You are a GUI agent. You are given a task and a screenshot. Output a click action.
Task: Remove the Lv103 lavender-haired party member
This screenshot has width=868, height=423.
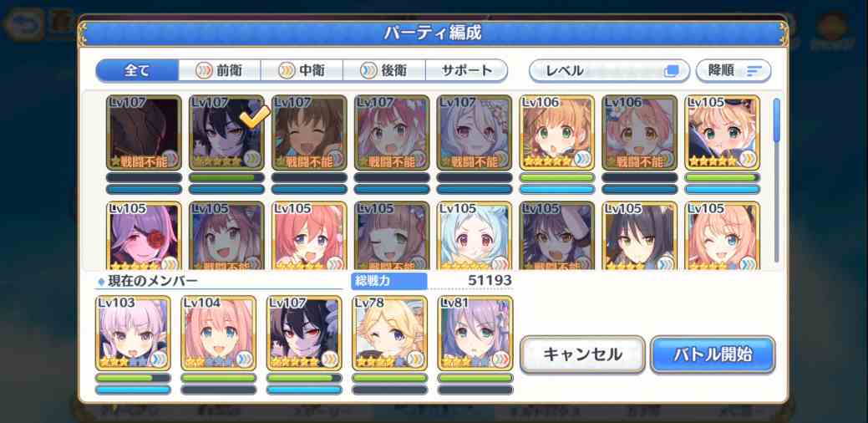133,334
